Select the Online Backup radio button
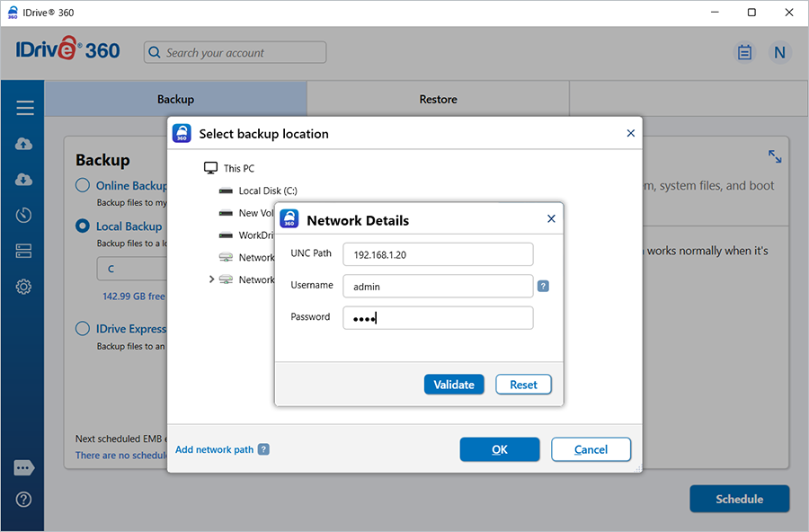This screenshot has height=532, width=809. click(x=83, y=185)
